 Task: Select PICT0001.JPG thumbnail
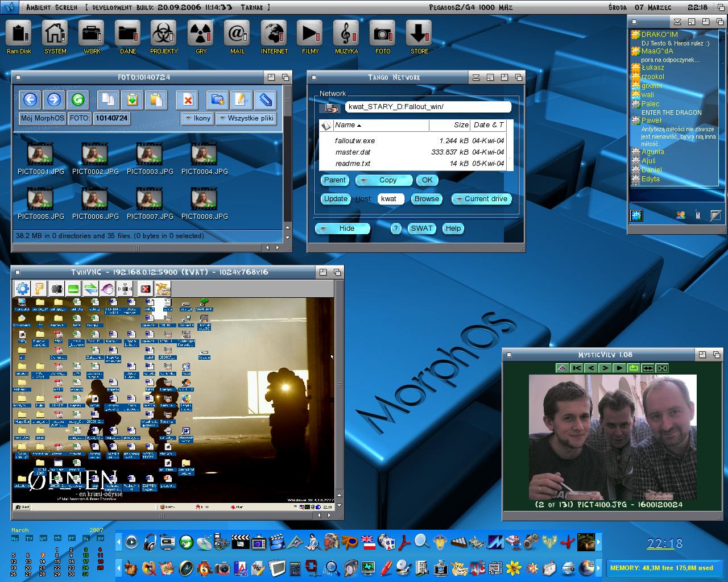tap(41, 159)
